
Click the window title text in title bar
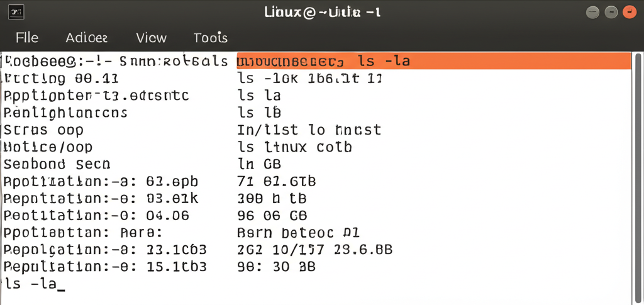click(x=323, y=13)
